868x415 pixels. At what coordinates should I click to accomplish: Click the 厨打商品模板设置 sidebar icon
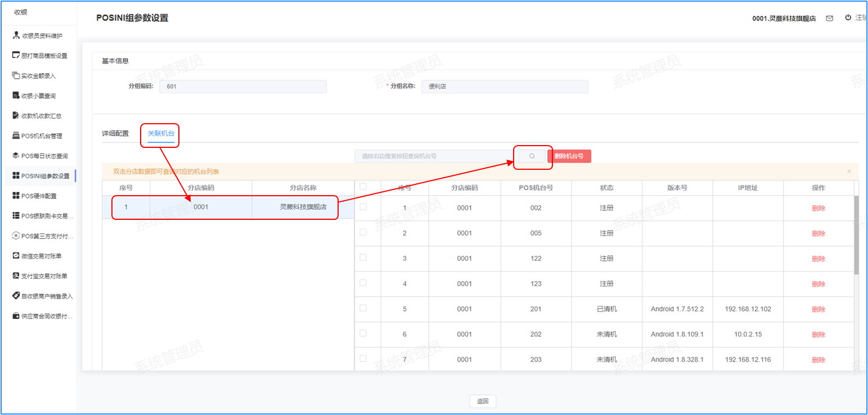(x=16, y=55)
